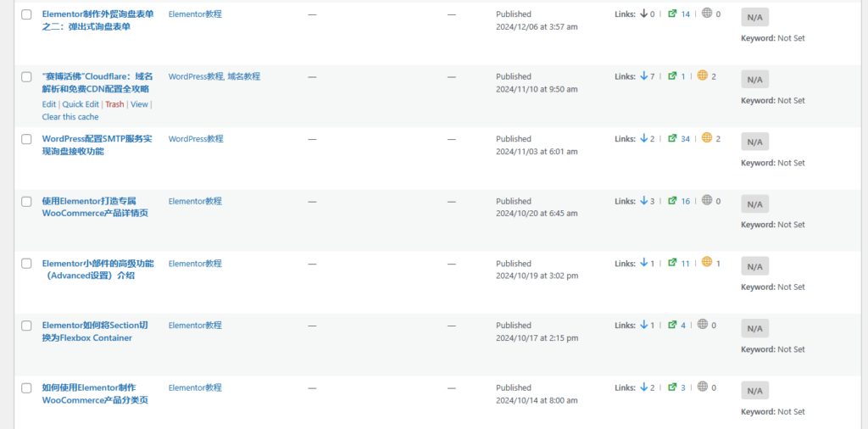
Task: Toggle checkbox for WooCommerce产品详情页 post
Action: coord(26,202)
